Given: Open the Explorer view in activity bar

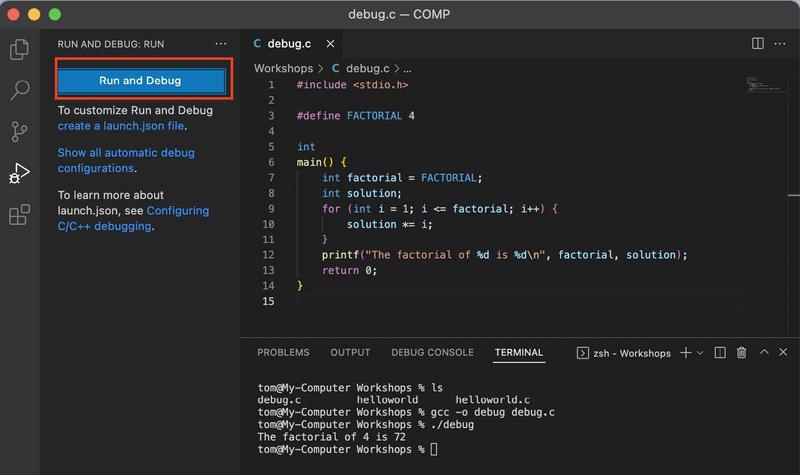Looking at the screenshot, I should pyautogui.click(x=19, y=49).
